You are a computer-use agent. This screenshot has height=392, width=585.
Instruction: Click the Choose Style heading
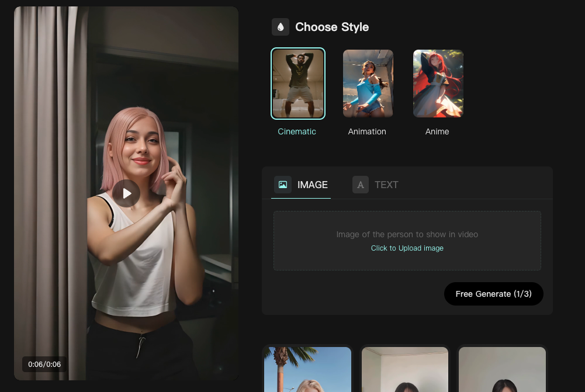pos(332,27)
